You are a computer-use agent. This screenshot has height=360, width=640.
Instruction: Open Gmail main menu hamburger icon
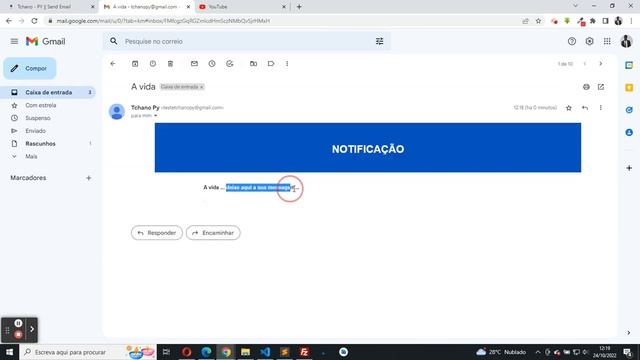pyautogui.click(x=14, y=41)
